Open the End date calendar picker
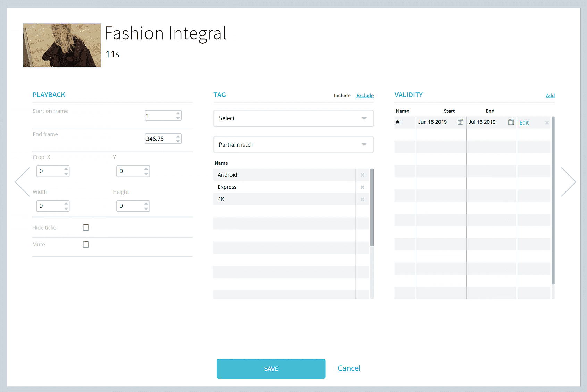 [511, 122]
